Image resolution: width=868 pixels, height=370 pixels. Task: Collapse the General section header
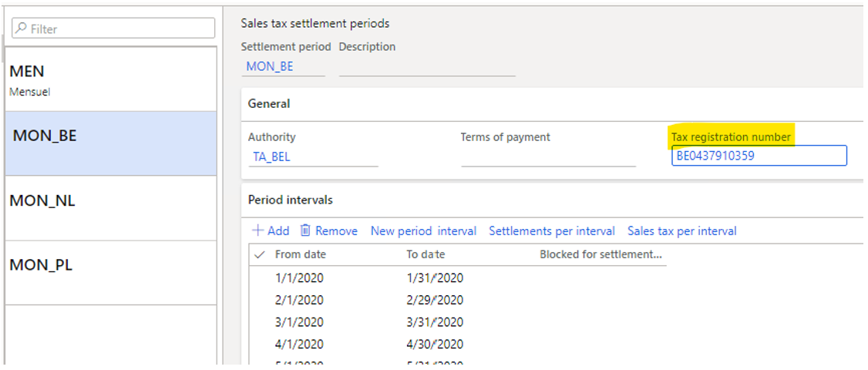pyautogui.click(x=269, y=103)
